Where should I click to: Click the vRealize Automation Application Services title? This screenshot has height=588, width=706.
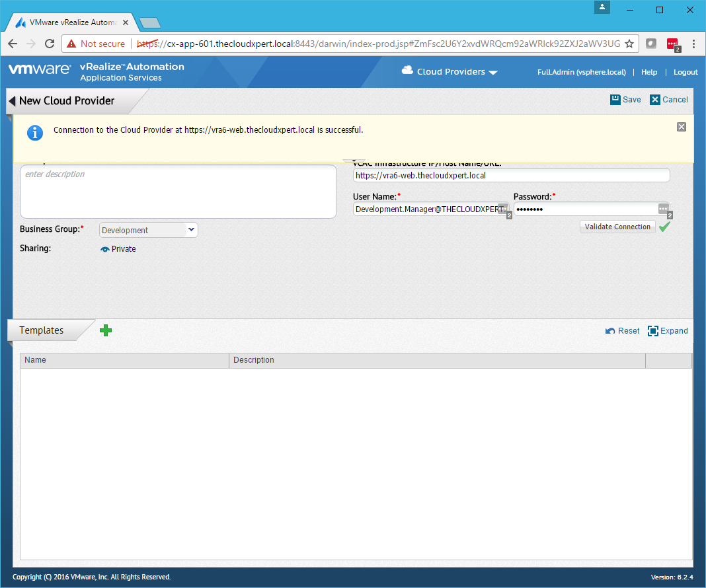[x=132, y=72]
